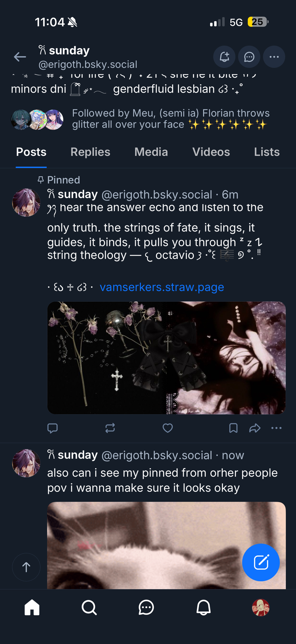Open chat message with sunday
This screenshot has width=296, height=644.
[x=249, y=57]
